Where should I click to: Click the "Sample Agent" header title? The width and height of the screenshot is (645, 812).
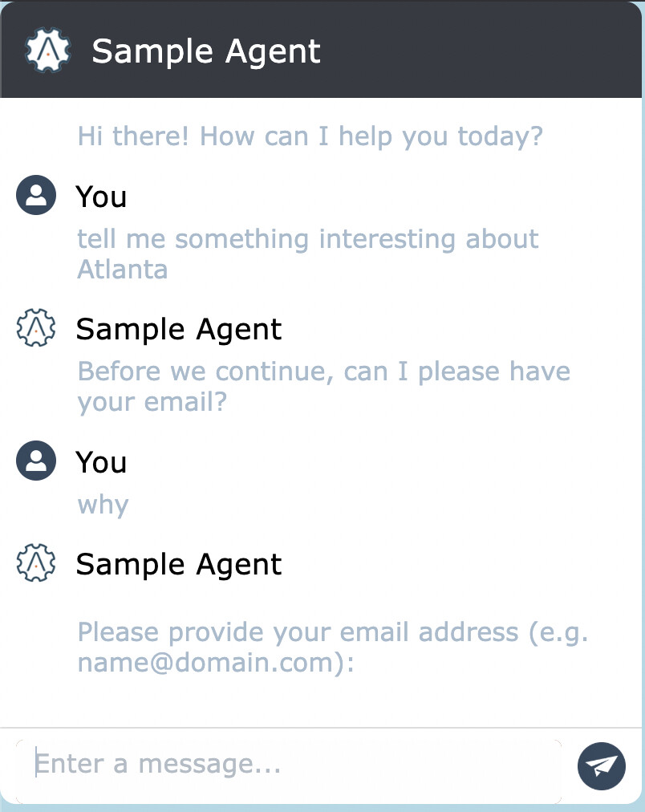pos(206,51)
